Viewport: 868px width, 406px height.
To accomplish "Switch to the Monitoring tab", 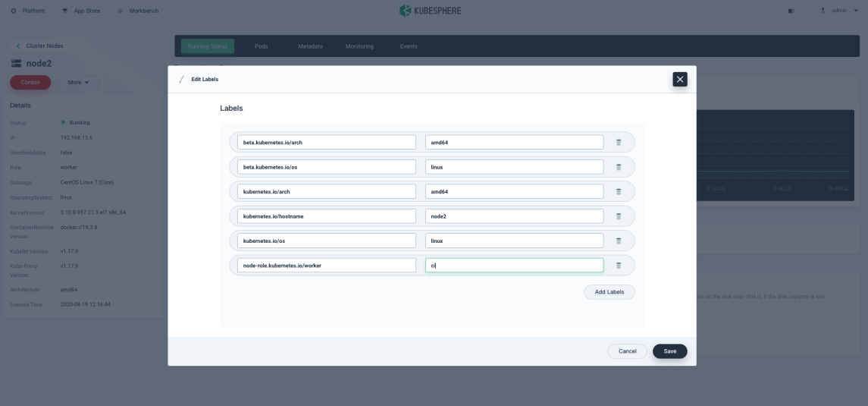I will pos(359,46).
